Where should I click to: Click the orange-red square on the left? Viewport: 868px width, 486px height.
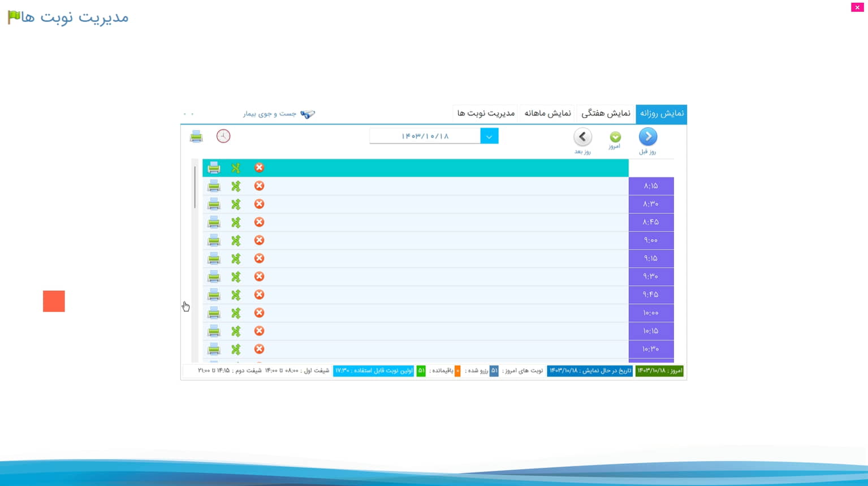[x=54, y=302]
